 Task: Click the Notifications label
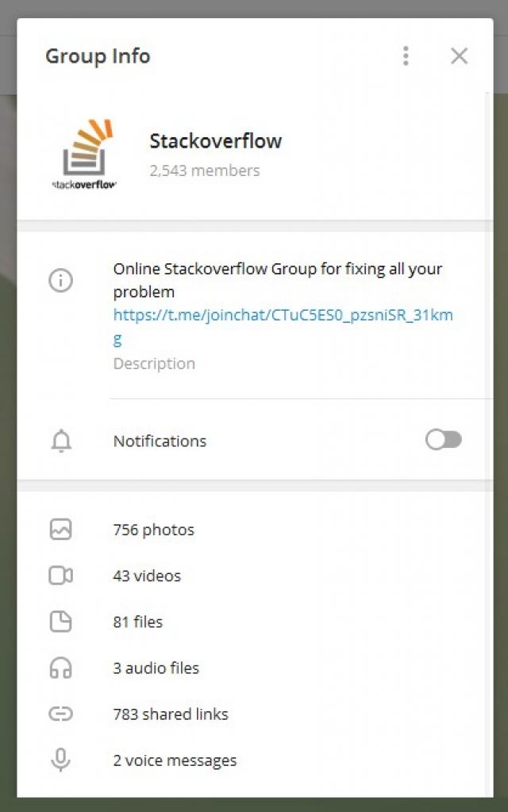tap(160, 441)
